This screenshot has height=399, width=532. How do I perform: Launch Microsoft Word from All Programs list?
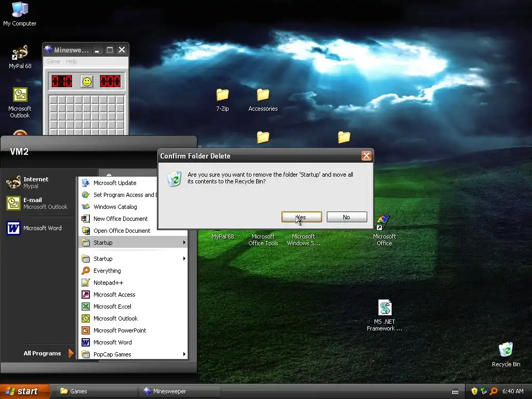pos(133,342)
